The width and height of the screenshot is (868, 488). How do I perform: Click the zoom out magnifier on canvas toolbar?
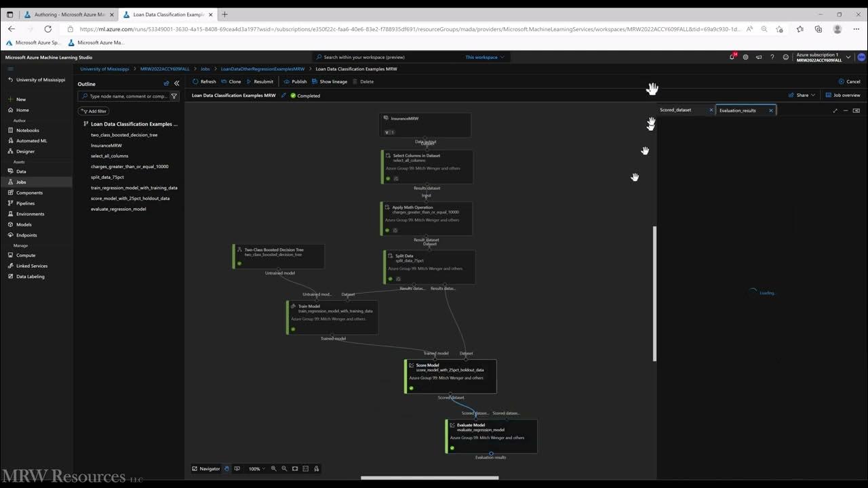click(x=284, y=468)
